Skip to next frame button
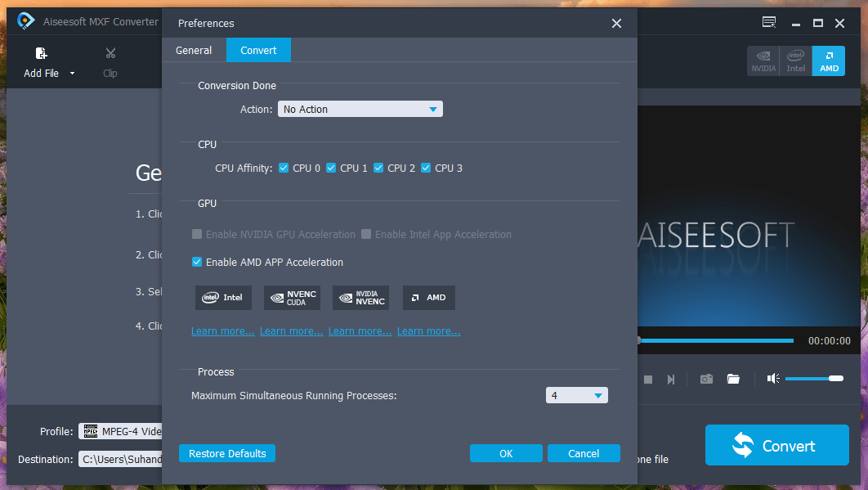This screenshot has width=868, height=490. pyautogui.click(x=671, y=380)
